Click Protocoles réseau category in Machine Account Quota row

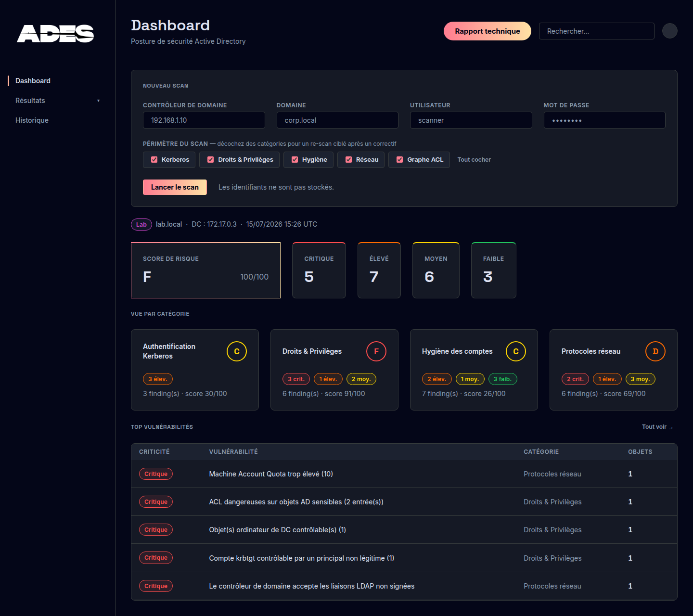coord(552,474)
